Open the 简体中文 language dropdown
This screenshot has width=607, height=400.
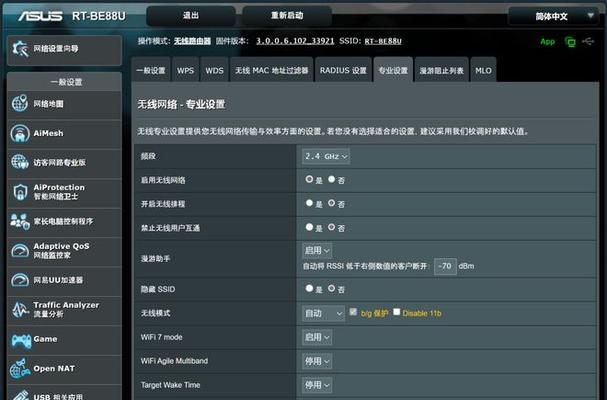coord(553,16)
